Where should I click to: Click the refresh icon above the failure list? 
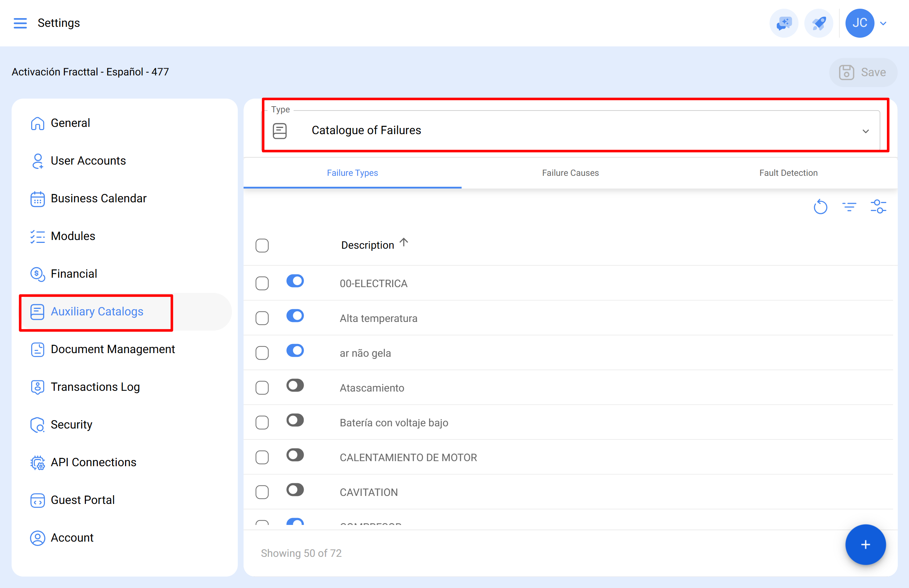coord(821,207)
